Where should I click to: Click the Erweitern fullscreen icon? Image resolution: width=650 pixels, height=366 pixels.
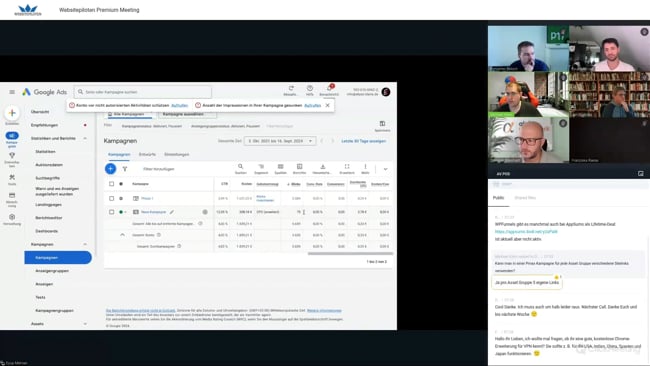347,167
